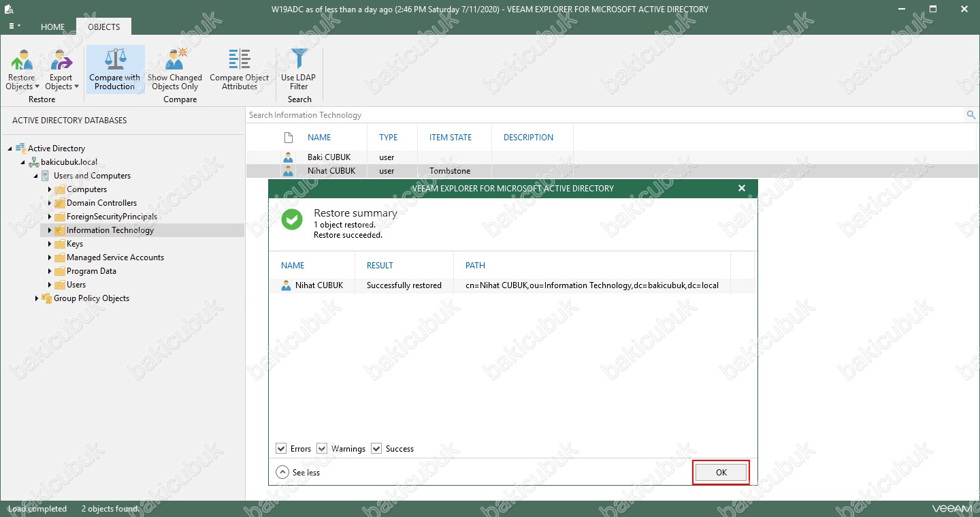Click the Active Directory root icon
The width and height of the screenshot is (980, 517).
pos(20,148)
